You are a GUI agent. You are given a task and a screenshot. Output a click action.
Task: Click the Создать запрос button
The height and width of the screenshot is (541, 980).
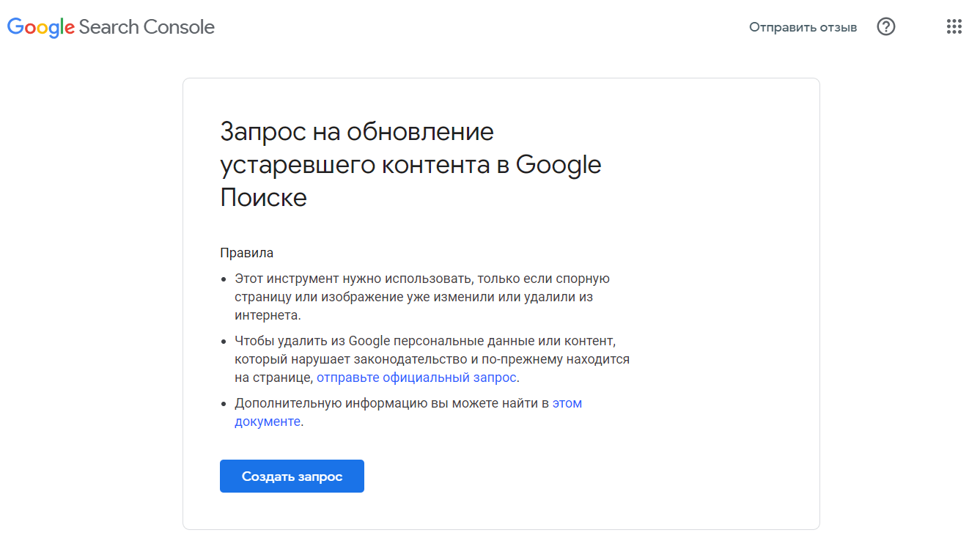pos(292,476)
